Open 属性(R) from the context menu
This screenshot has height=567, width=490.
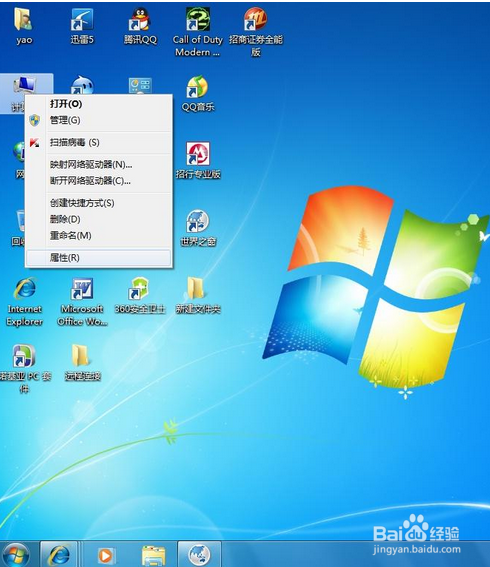pyautogui.click(x=99, y=257)
